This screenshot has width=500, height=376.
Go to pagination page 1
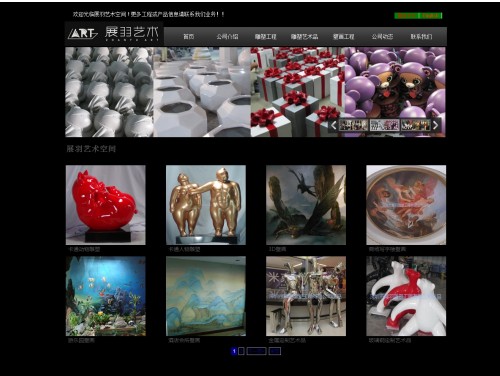point(234,351)
